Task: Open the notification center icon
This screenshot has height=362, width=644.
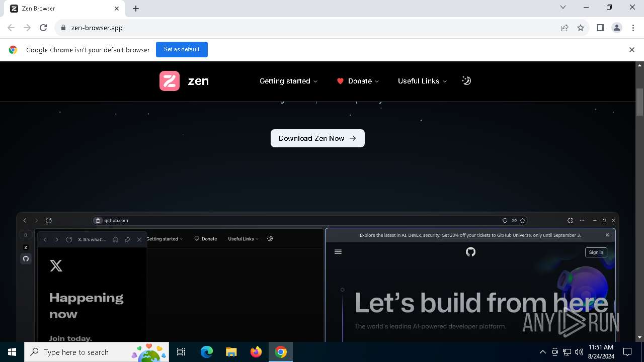Action: [627, 352]
